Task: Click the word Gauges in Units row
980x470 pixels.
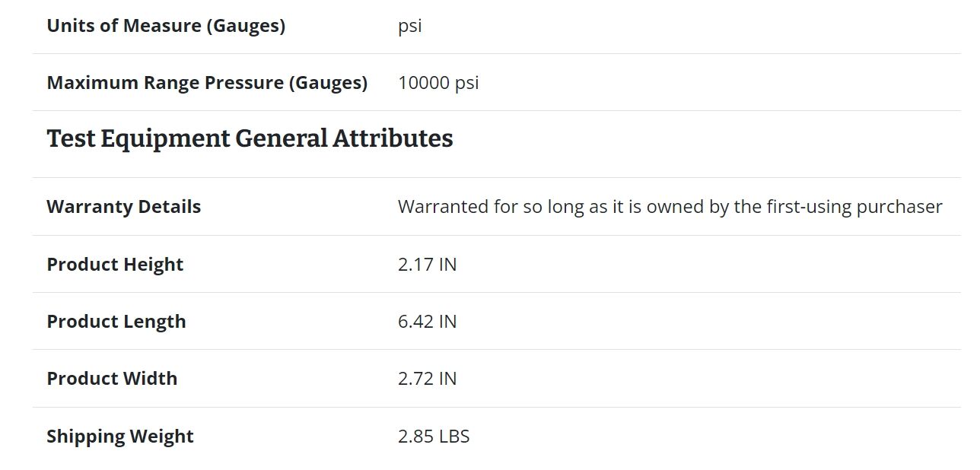Action: (x=245, y=26)
